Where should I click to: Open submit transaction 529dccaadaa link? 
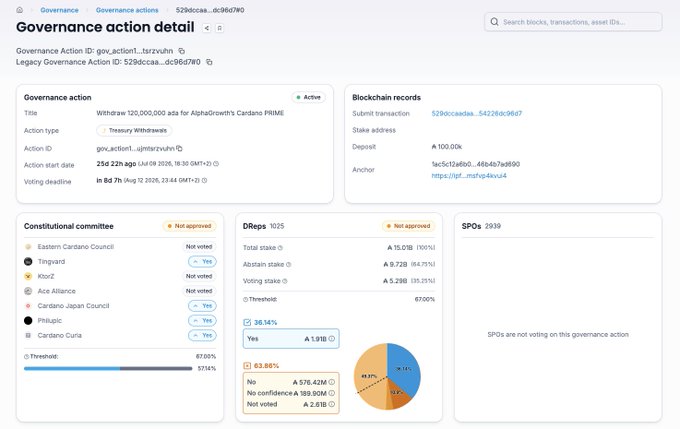pos(477,113)
